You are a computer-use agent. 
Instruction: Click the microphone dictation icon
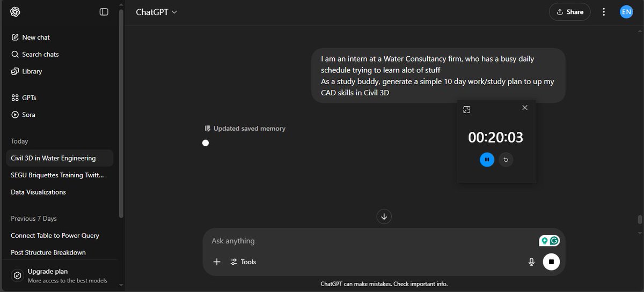531,262
